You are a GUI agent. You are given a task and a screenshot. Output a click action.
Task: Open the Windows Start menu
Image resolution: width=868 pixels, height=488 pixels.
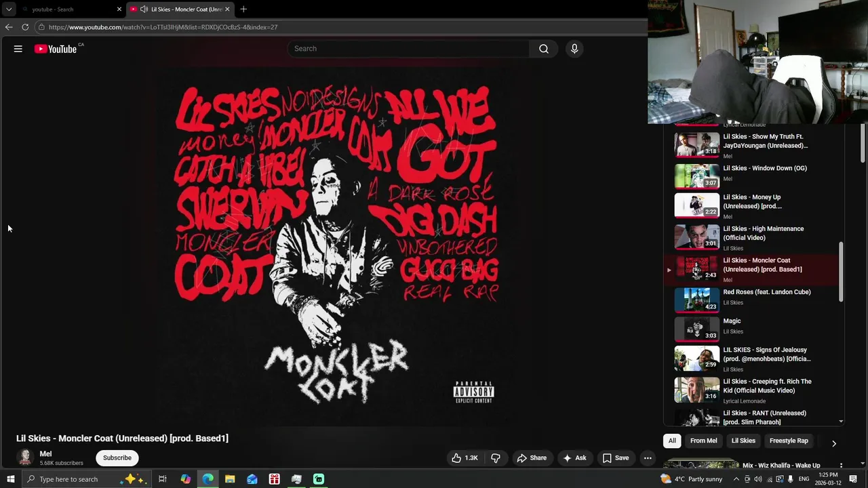10,479
